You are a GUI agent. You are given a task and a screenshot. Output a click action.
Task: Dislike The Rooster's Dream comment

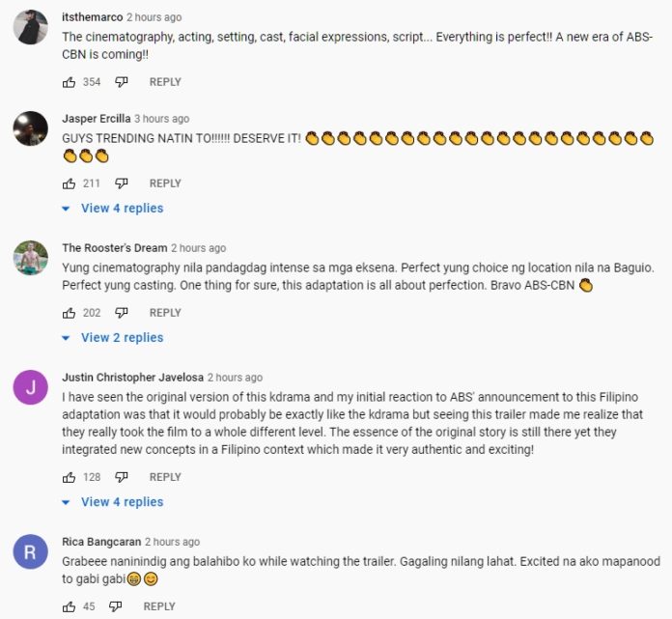122,313
